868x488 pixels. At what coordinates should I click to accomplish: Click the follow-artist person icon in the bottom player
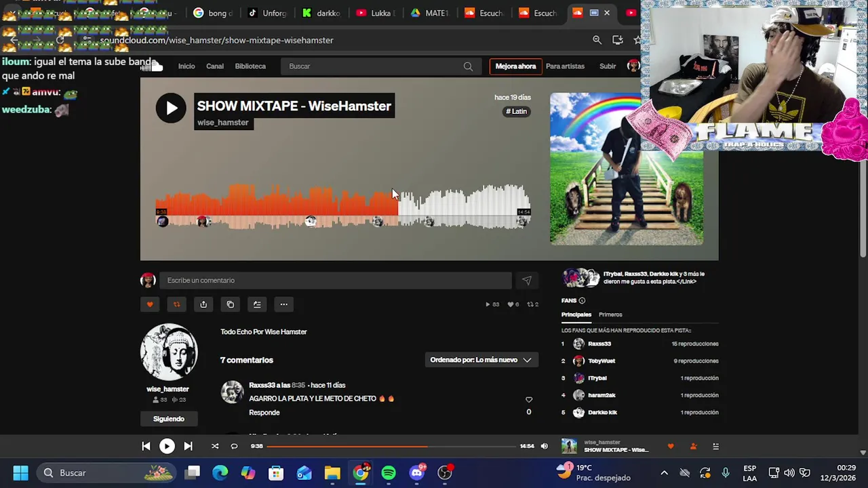tap(693, 446)
